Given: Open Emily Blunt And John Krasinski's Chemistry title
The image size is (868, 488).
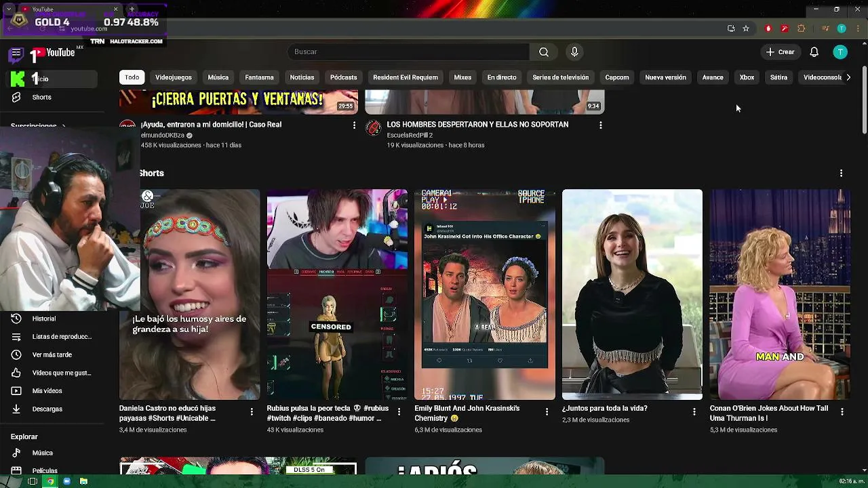Looking at the screenshot, I should point(467,413).
